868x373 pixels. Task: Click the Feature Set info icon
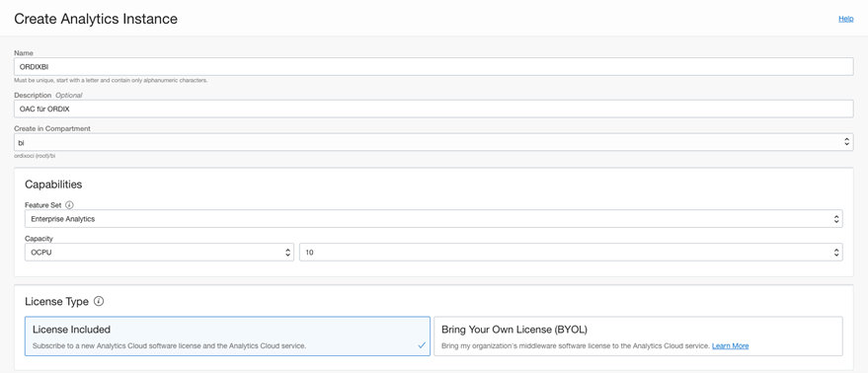(x=69, y=205)
